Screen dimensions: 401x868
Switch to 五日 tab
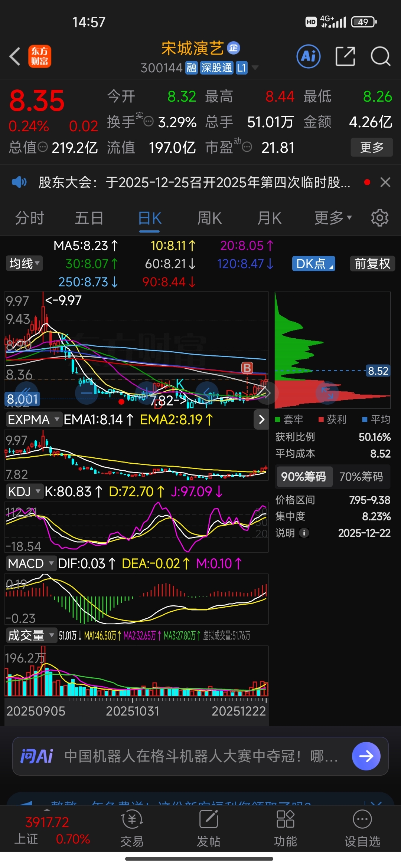point(89,218)
